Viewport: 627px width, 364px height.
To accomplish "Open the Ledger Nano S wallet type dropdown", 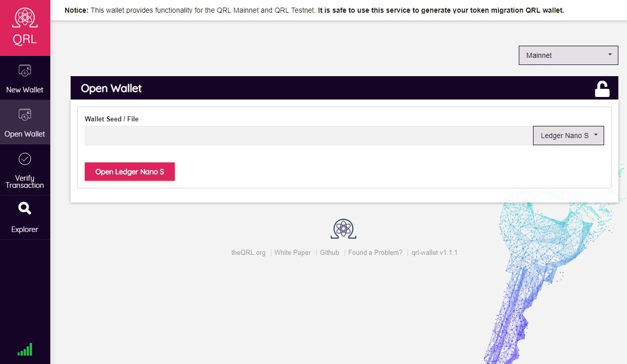I will 568,136.
